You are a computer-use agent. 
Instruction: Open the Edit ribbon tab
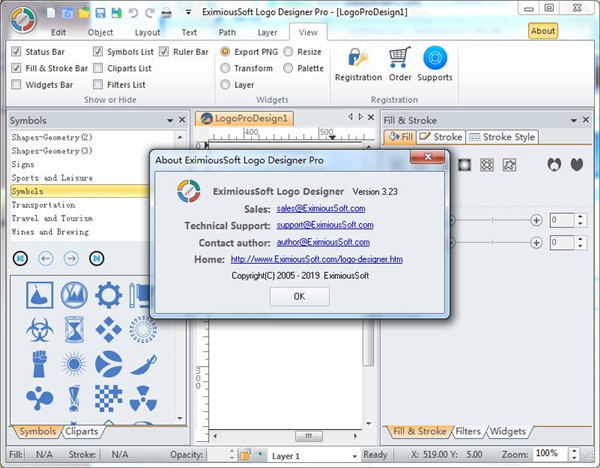(58, 33)
